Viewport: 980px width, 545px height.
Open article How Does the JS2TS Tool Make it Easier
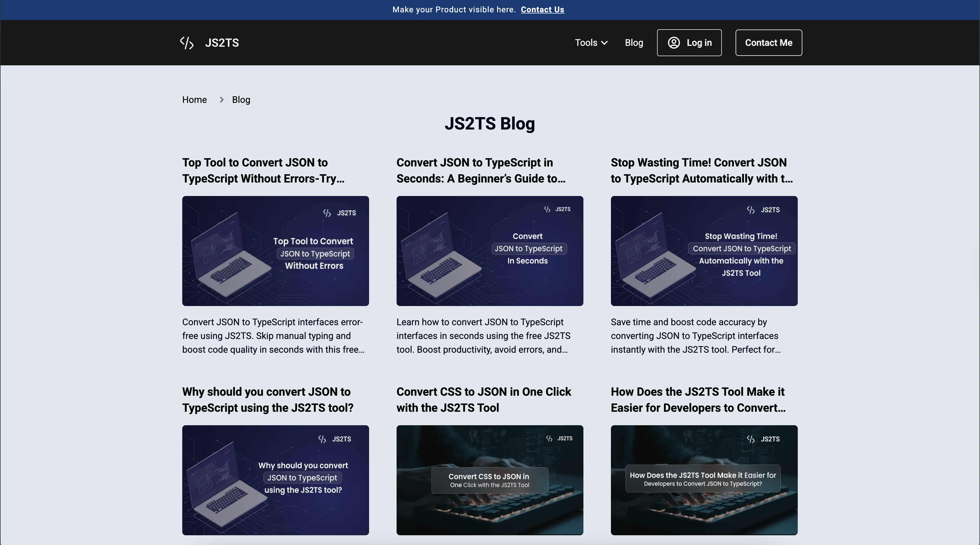click(698, 400)
